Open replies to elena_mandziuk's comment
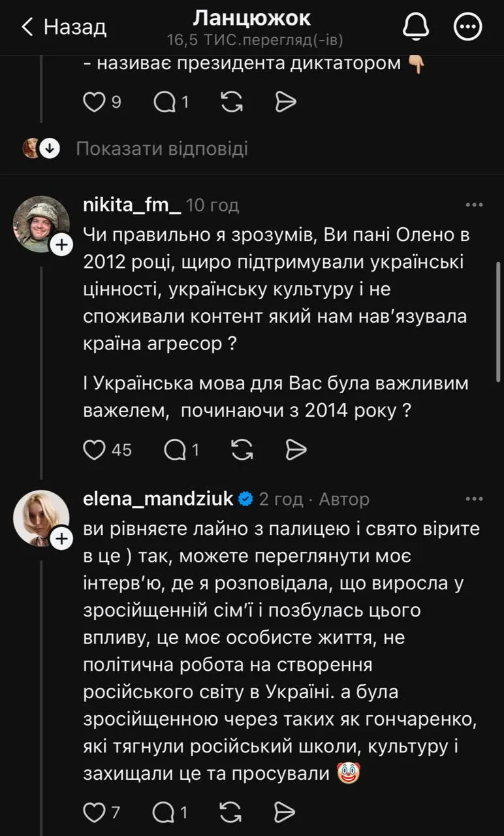504x836 pixels. 163,812
